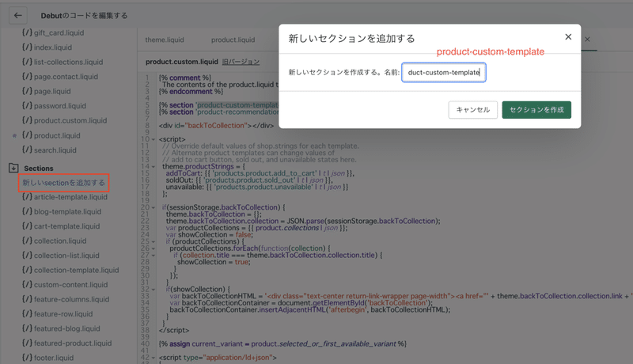The width and height of the screenshot is (633, 364).
Task: Click the back arrow button
Action: tap(17, 15)
